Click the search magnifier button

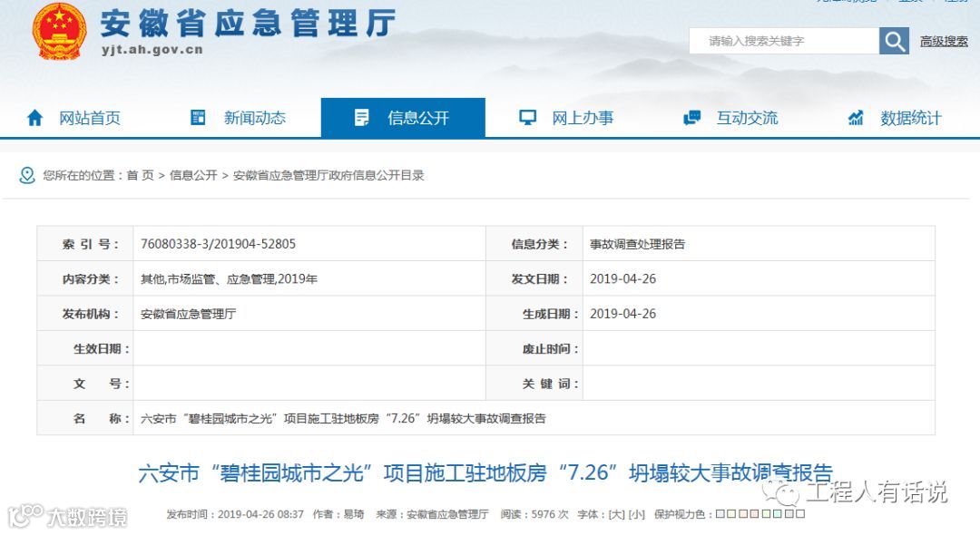point(894,41)
